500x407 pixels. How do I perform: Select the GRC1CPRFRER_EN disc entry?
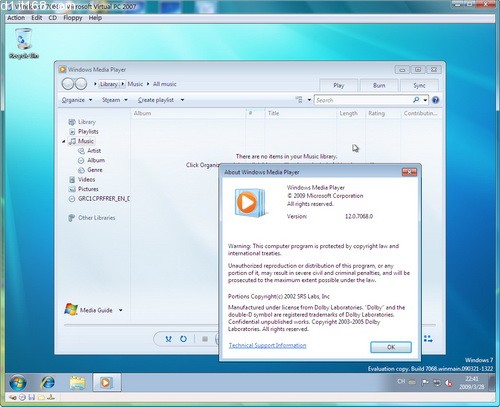pos(99,199)
